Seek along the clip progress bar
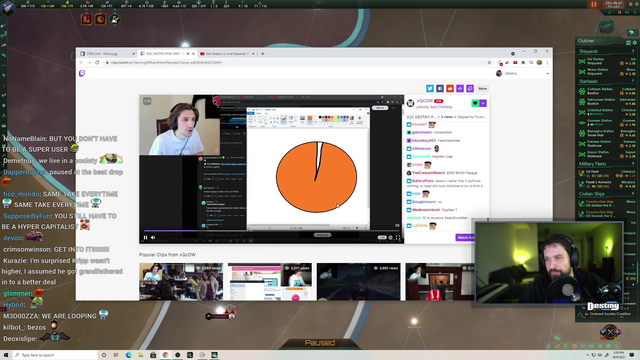The height and width of the screenshot is (360, 640). coord(271,231)
